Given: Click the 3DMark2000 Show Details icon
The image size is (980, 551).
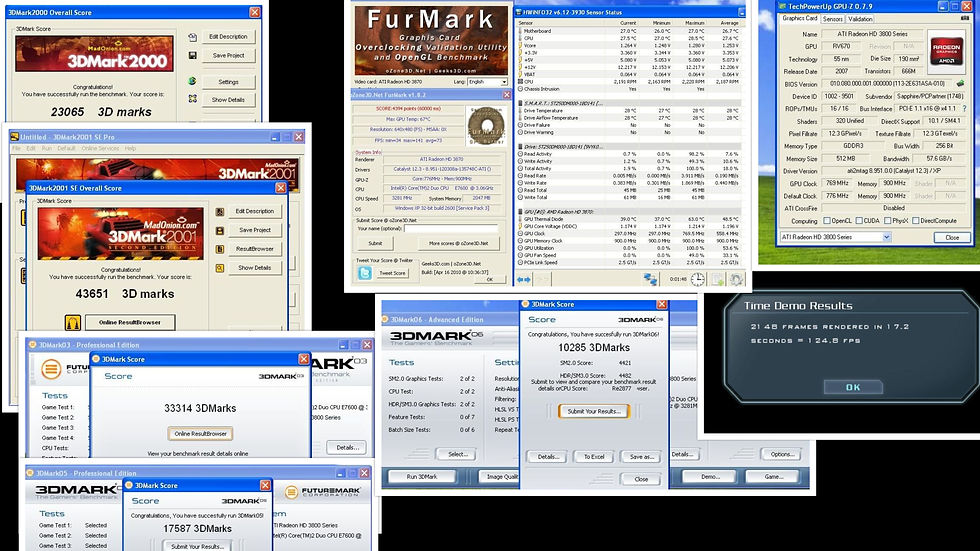Looking at the screenshot, I should 192,99.
